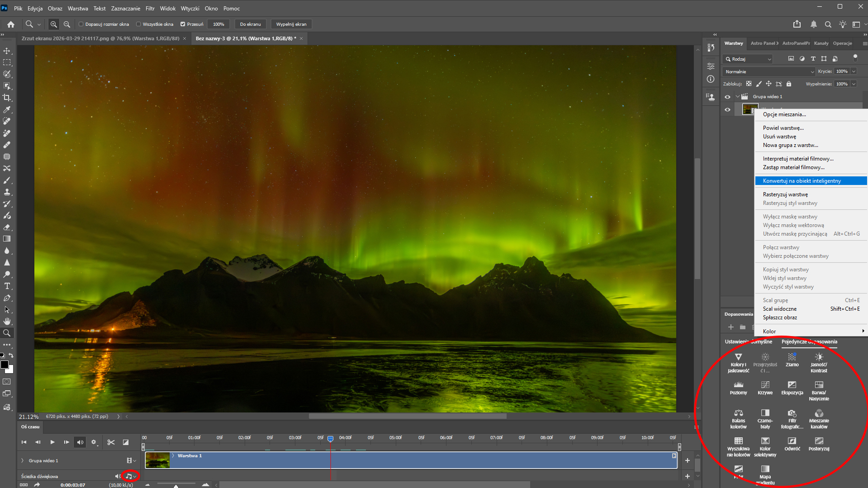Select the Crop tool in toolbar
868x488 pixels.
[x=7, y=98]
